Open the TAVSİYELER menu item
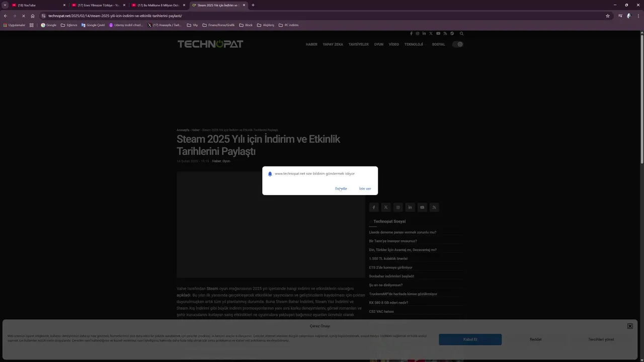644x362 pixels. click(x=359, y=44)
